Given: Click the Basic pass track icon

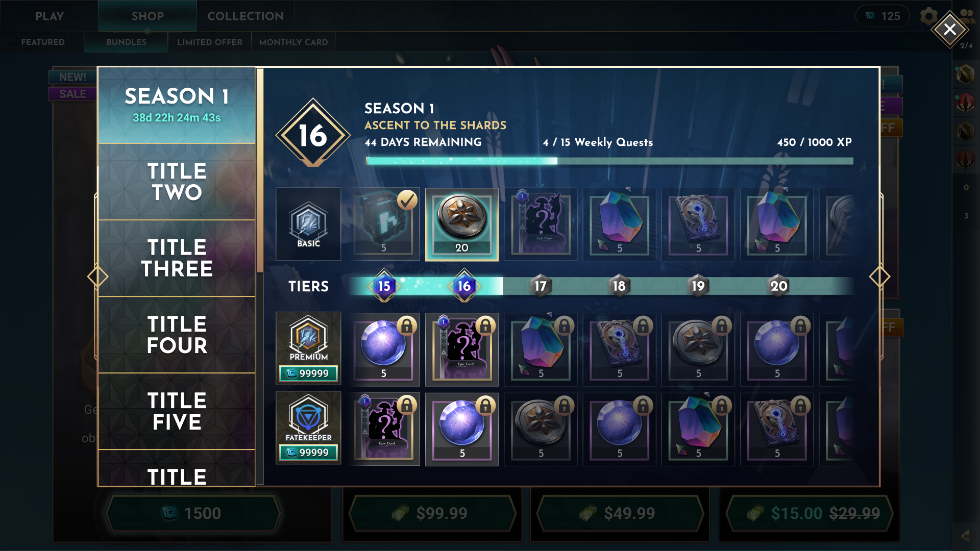Looking at the screenshot, I should pos(308,224).
